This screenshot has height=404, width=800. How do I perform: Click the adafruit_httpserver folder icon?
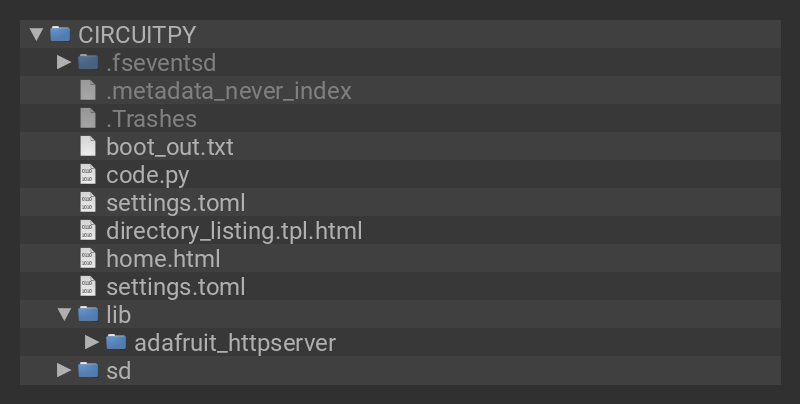[116, 342]
